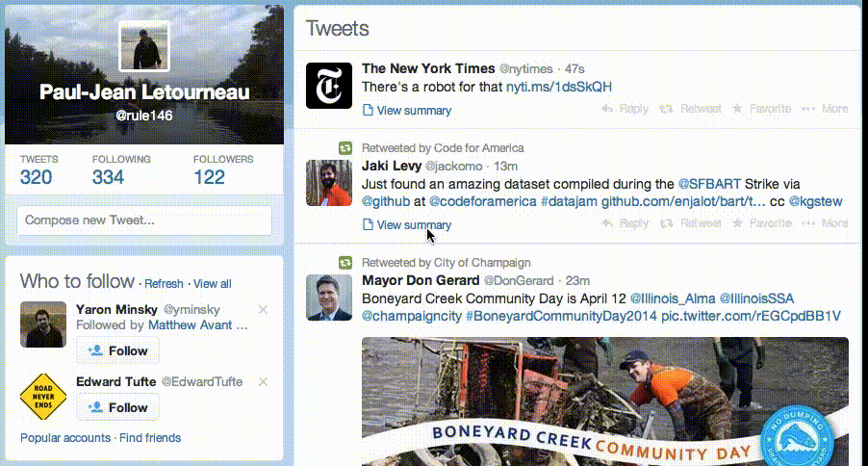Follow Yaron Minsky
Viewport: 868px width, 466px height.
point(117,350)
